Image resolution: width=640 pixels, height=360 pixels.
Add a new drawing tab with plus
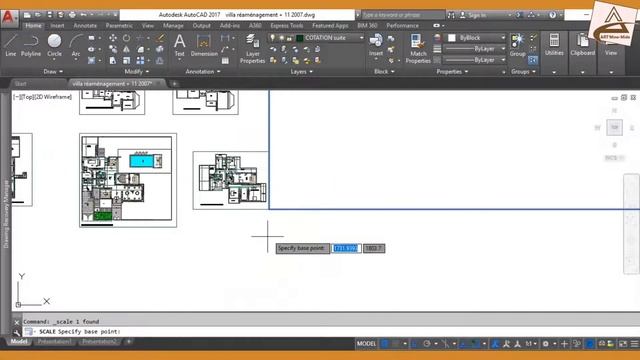click(175, 84)
